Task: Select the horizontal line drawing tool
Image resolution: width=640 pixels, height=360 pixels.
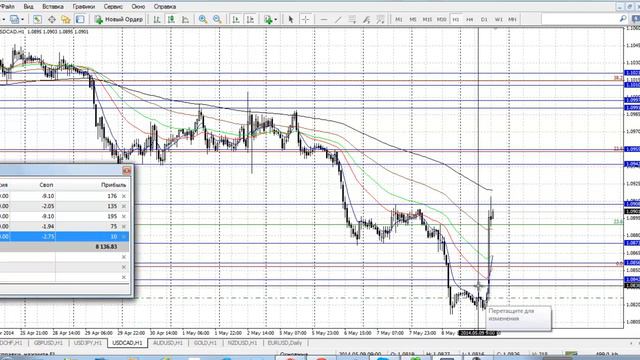Action: pos(324,19)
